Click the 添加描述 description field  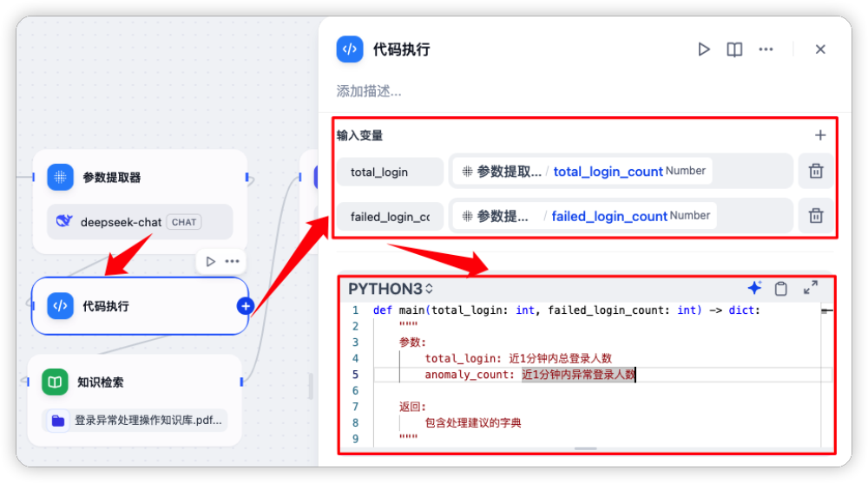point(369,91)
